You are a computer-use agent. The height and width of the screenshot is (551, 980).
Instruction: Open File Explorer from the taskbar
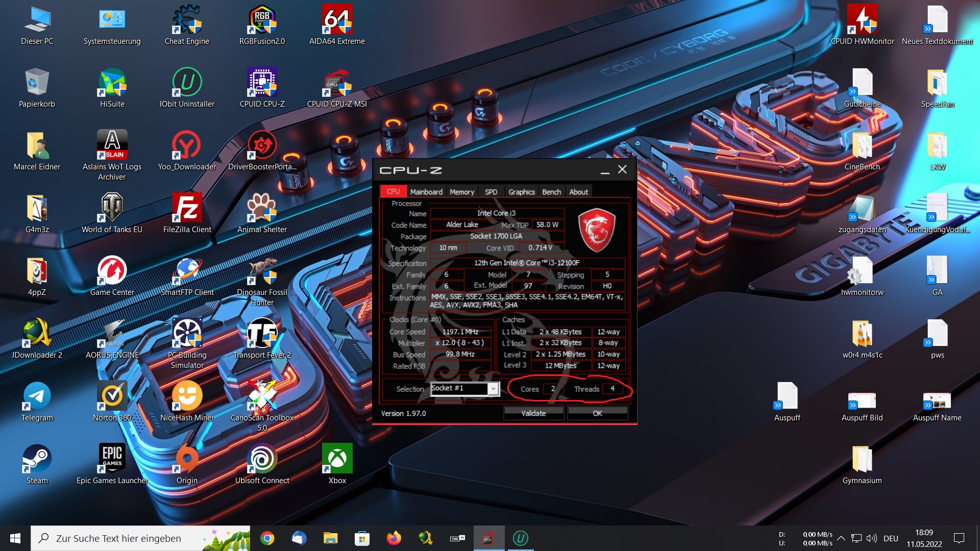click(330, 538)
